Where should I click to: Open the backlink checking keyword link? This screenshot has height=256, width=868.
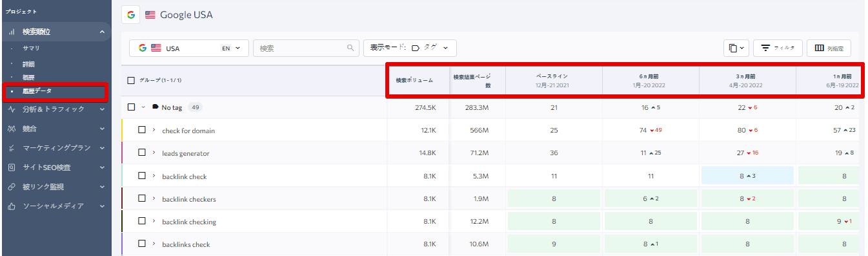[x=189, y=222]
